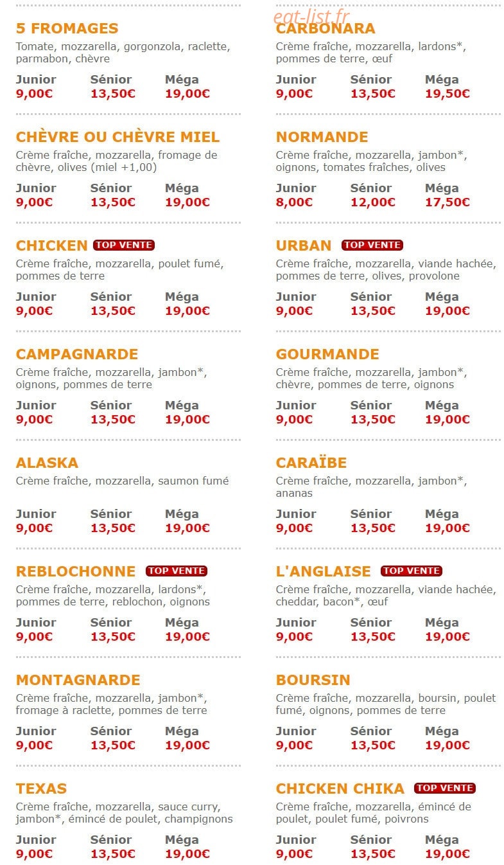Open the CARBONARA pizza heading
The height and width of the screenshot is (865, 504).
(x=326, y=29)
